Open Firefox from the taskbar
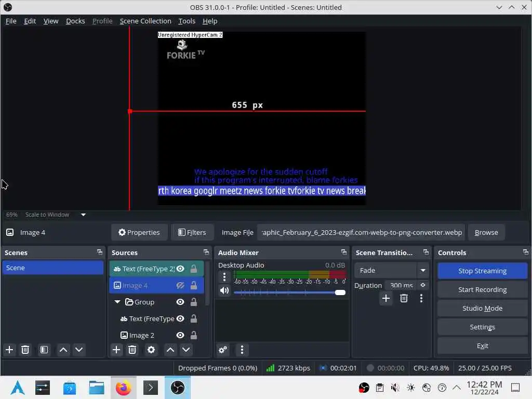 coord(124,388)
